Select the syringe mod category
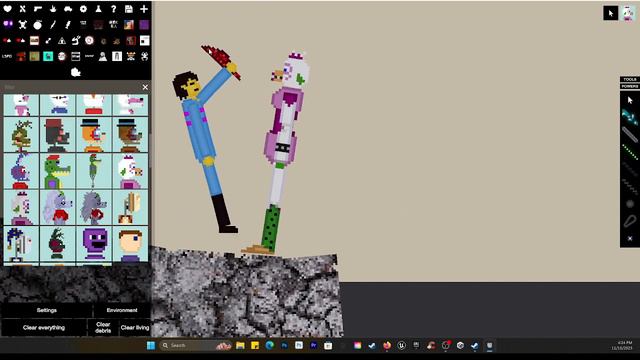Image resolution: width=640 pixels, height=360 pixels. pos(68,24)
